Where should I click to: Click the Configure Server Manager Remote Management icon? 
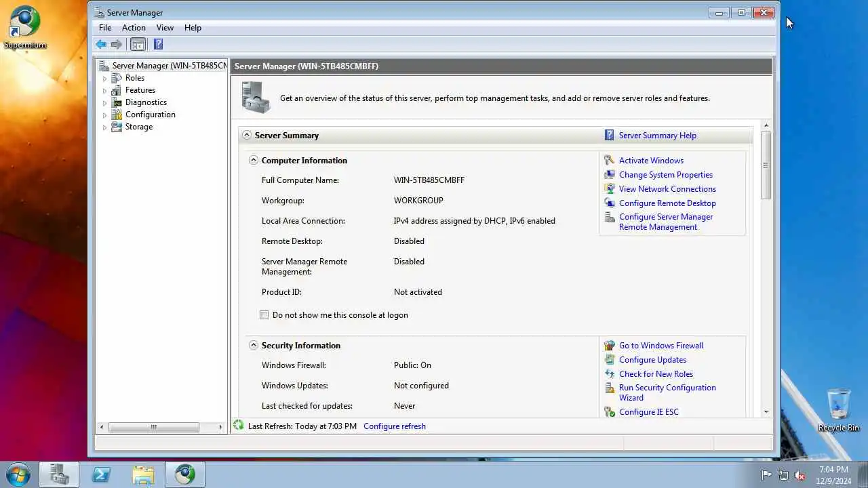[x=609, y=218]
